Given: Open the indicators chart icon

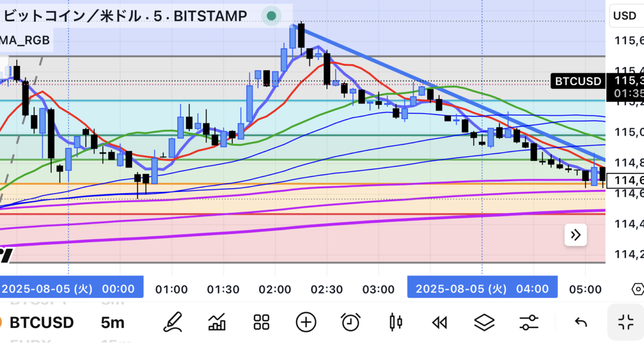Looking at the screenshot, I should pos(217,322).
